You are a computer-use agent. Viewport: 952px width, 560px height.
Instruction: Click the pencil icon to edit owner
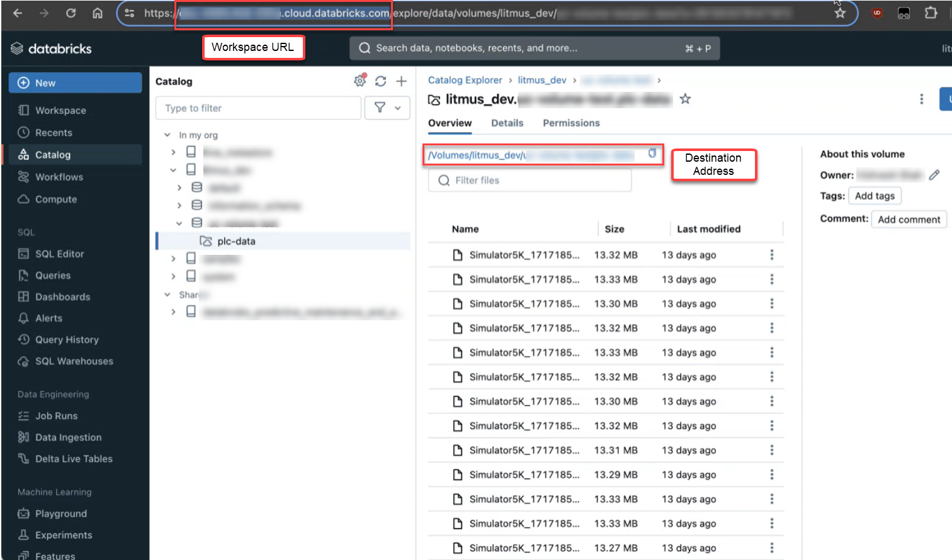[x=934, y=175]
